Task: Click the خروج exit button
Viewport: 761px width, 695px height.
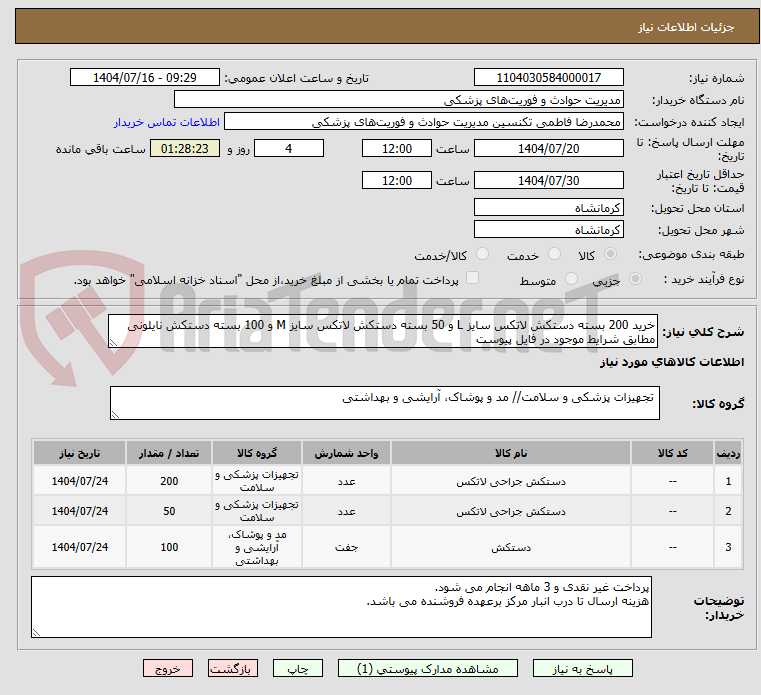Action: coord(167,668)
